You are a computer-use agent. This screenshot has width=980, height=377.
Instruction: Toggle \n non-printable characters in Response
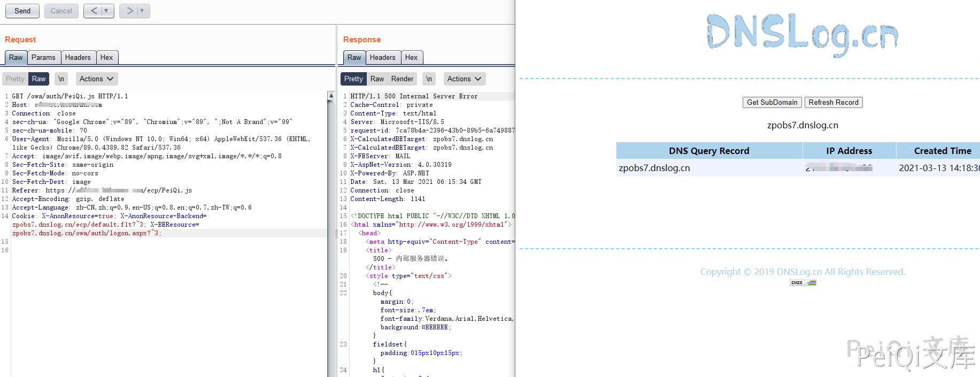click(x=429, y=79)
